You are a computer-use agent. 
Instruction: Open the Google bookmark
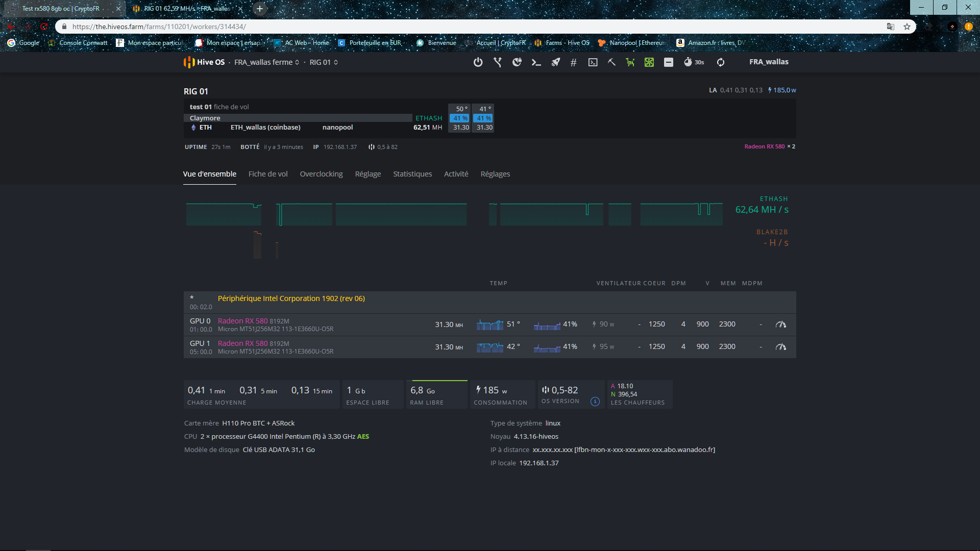(23, 43)
